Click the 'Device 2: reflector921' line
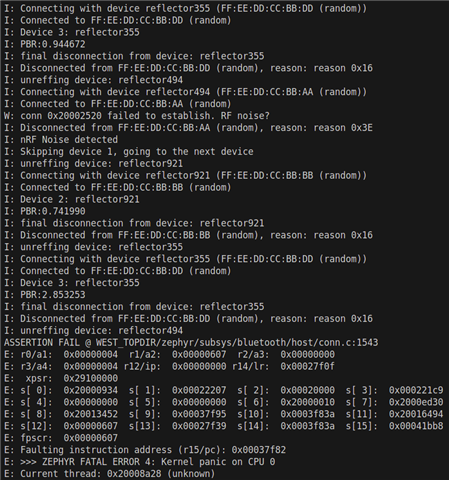 [x=72, y=199]
